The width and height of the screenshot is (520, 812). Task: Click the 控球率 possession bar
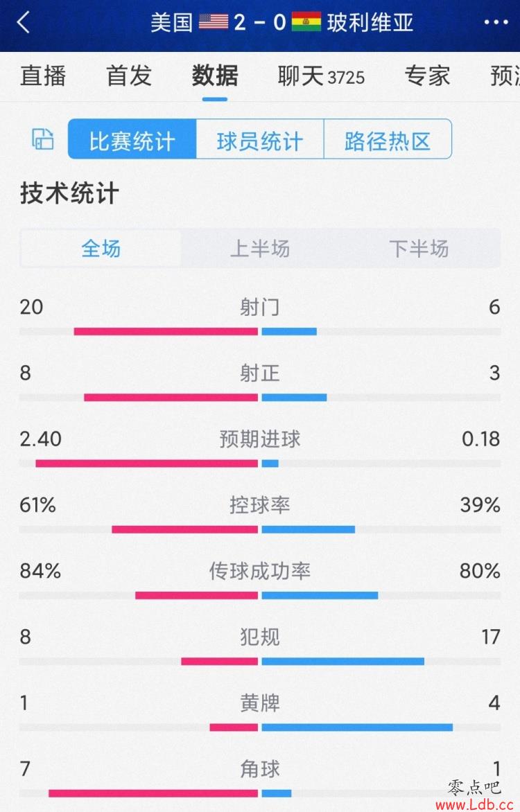[260, 529]
